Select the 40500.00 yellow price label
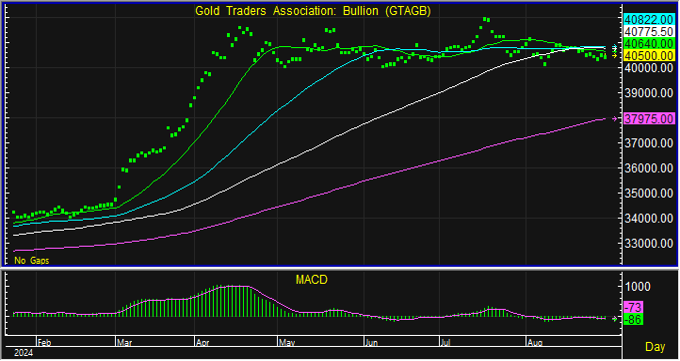This screenshot has height=361, width=680. click(x=649, y=56)
